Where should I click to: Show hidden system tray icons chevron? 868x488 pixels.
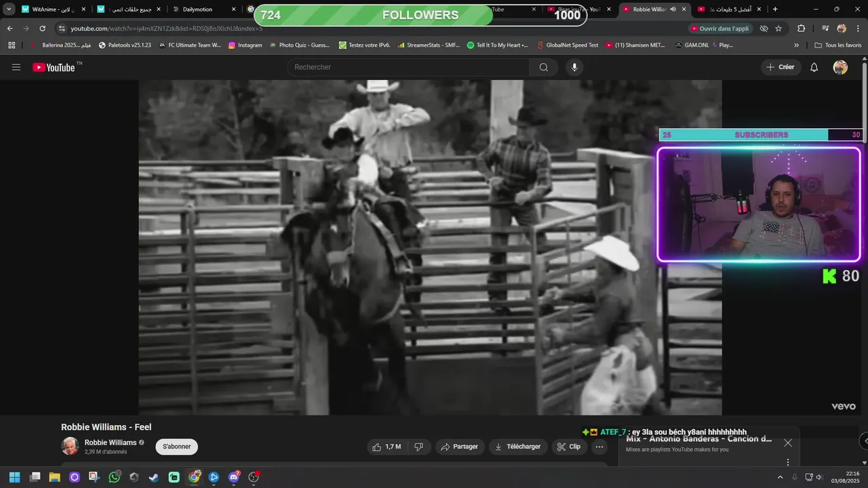point(780,477)
